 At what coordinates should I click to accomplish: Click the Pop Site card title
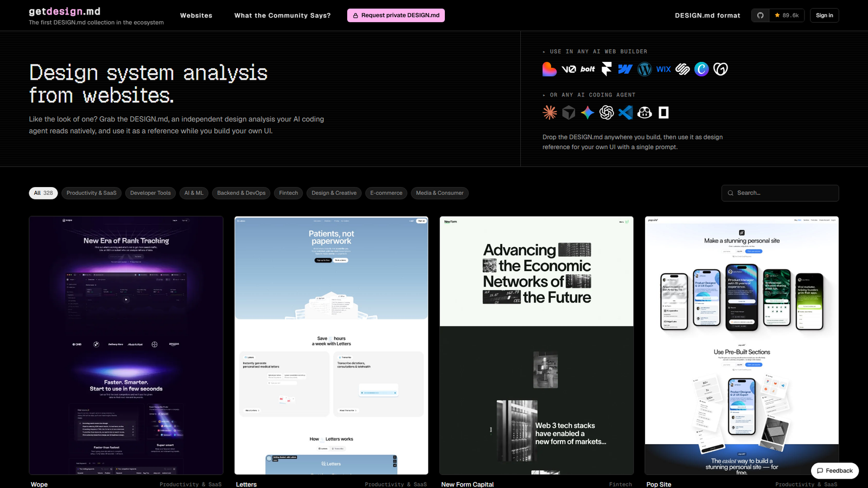[x=659, y=484]
